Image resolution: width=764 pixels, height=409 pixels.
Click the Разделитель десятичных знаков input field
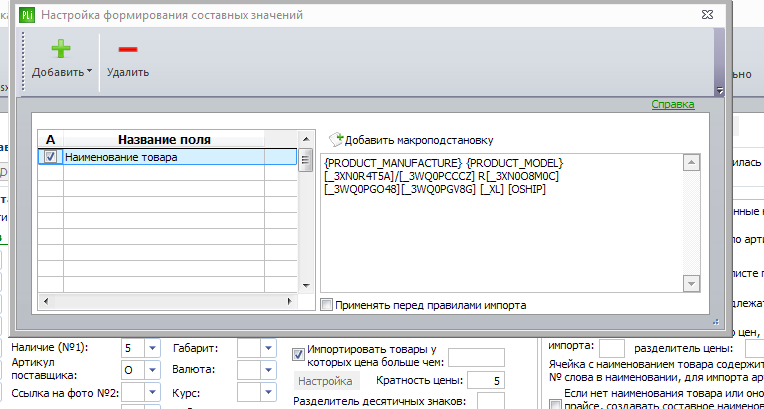tap(491, 401)
